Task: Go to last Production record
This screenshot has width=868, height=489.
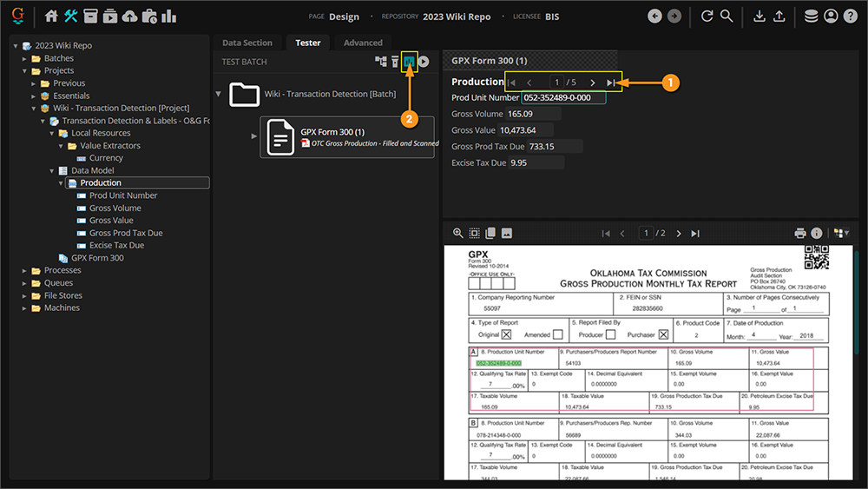Action: (x=611, y=83)
